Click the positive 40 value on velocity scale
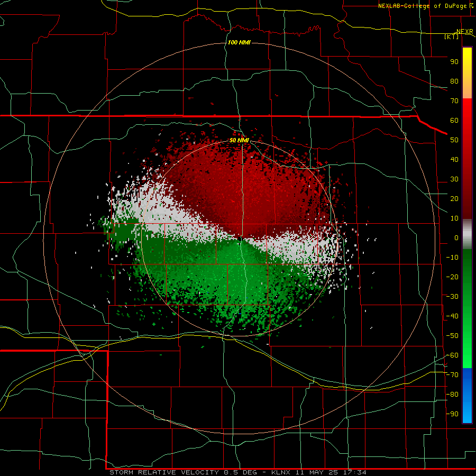476x476 pixels. (454, 160)
